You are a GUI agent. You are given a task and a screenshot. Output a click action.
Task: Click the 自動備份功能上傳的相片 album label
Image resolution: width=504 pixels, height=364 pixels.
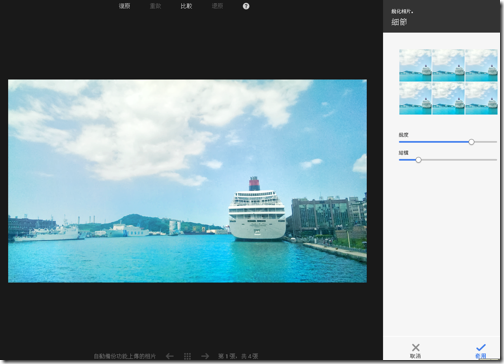coord(124,356)
